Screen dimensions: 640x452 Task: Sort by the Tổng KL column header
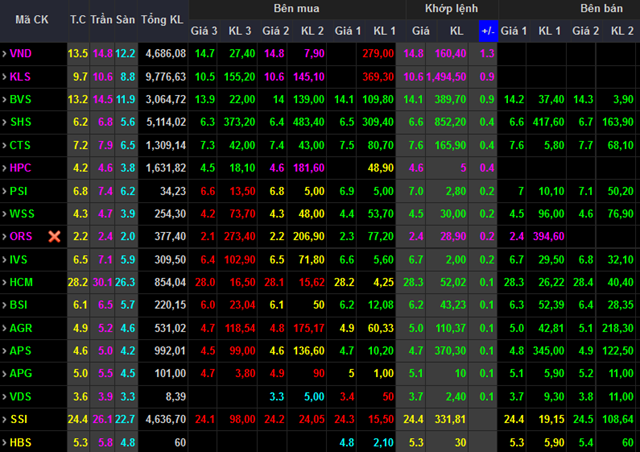162,19
